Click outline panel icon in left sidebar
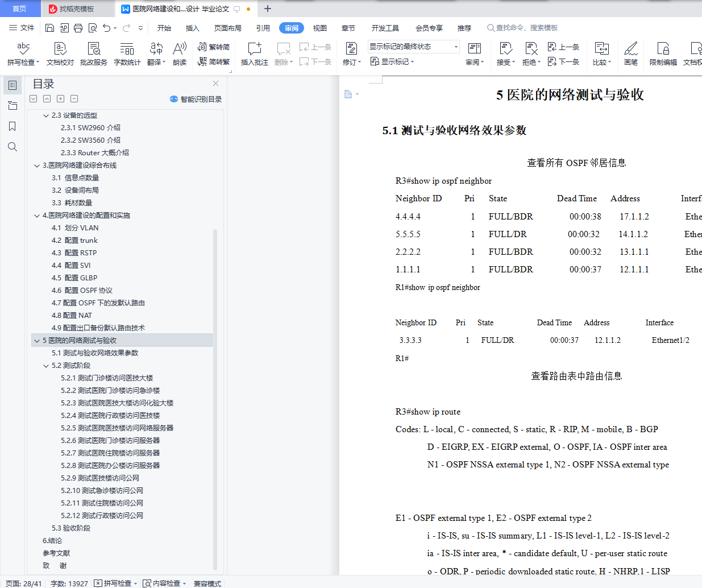 coord(13,85)
